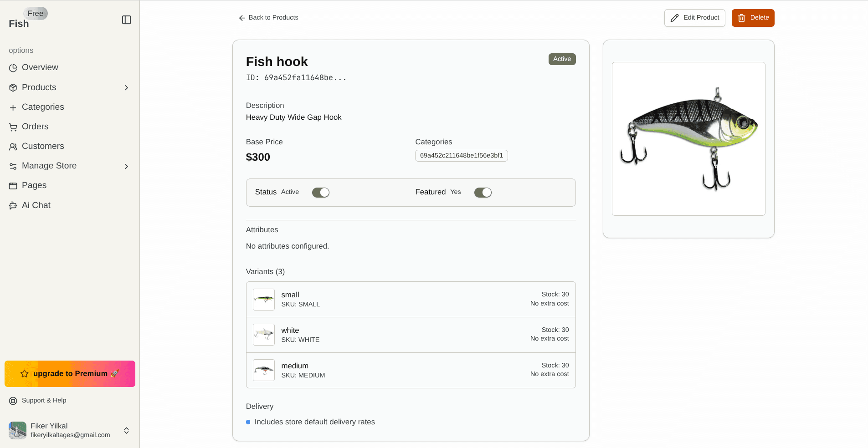The width and height of the screenshot is (868, 448).
Task: Open Orders via the cart icon
Action: pos(13,127)
